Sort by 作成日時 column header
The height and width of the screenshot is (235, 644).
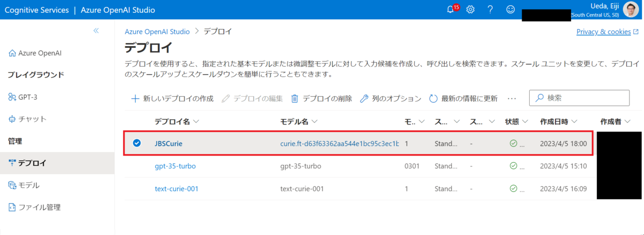(x=559, y=122)
